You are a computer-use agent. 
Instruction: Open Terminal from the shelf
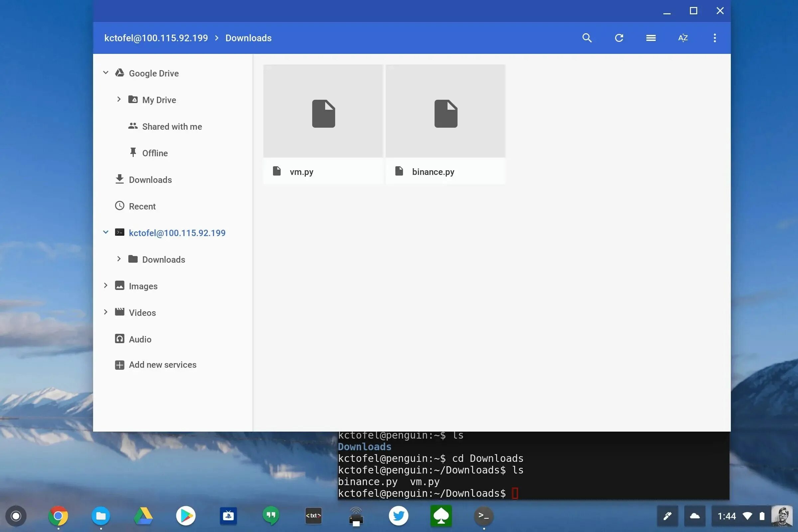tap(483, 516)
